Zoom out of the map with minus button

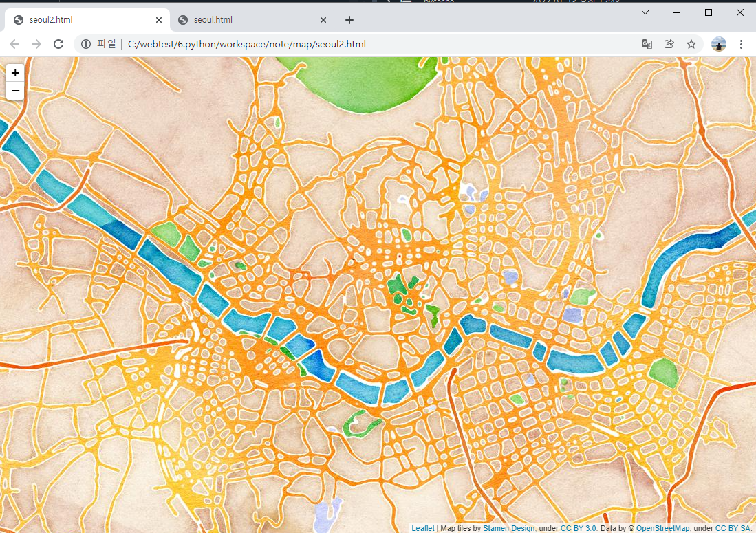point(15,91)
